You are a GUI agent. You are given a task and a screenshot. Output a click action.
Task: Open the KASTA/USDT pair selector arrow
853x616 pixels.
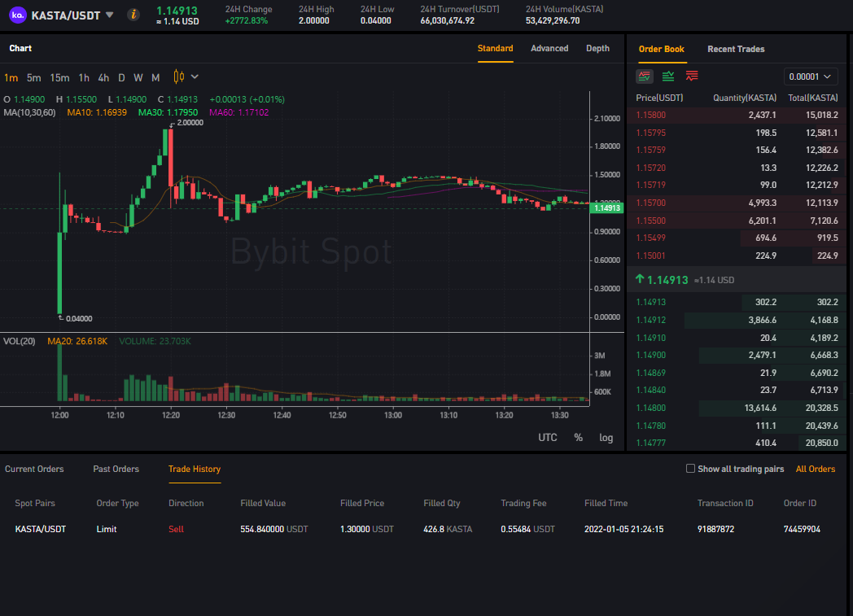pos(110,15)
